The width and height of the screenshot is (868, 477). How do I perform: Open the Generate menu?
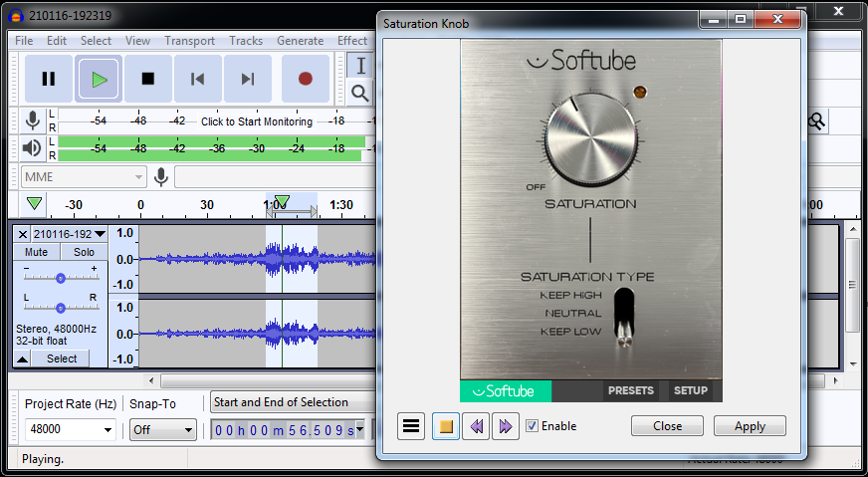click(300, 41)
